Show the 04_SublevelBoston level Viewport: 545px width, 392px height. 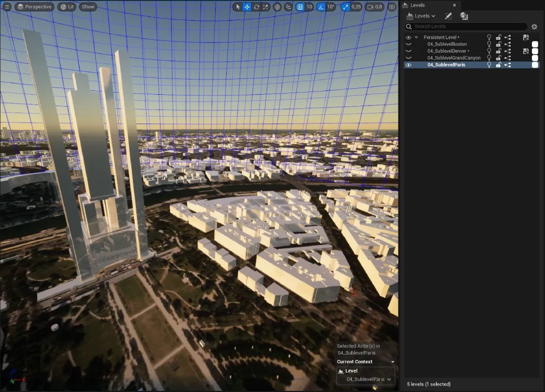tap(408, 44)
